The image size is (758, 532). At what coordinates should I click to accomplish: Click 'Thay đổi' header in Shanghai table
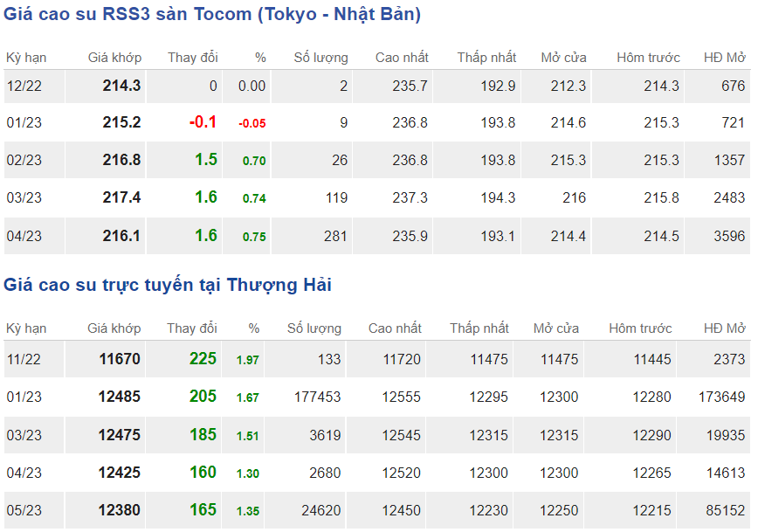[x=192, y=328]
